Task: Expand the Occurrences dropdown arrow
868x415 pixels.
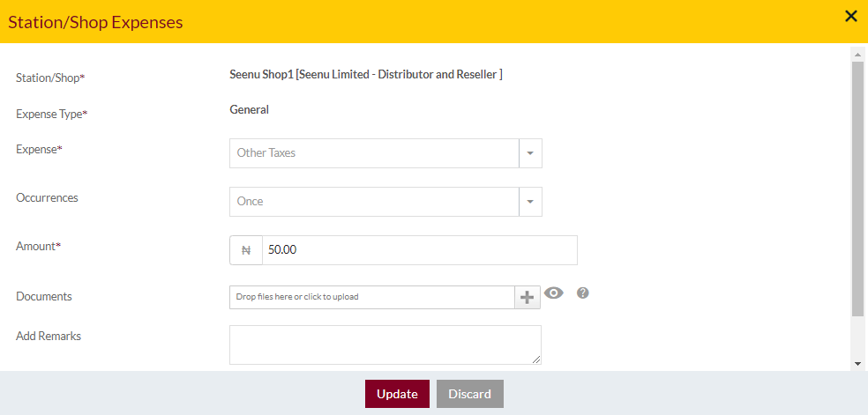Action: pos(530,202)
